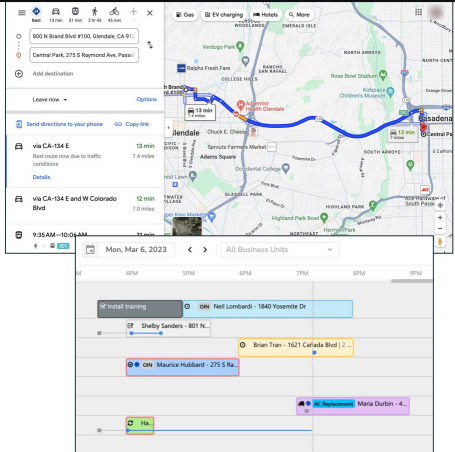Screen dimensions: 455x452
Task: Select the via CA-134 E route
Action: 85,161
